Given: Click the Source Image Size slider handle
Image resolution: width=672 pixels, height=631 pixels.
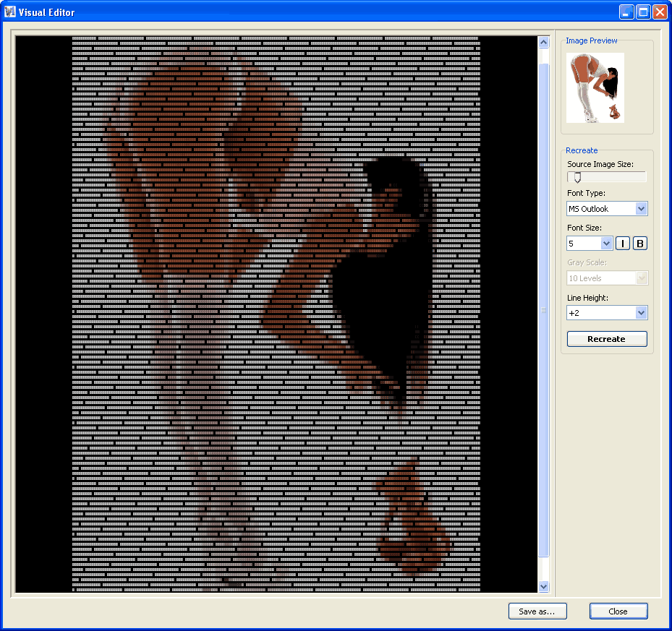Looking at the screenshot, I should 577,177.
